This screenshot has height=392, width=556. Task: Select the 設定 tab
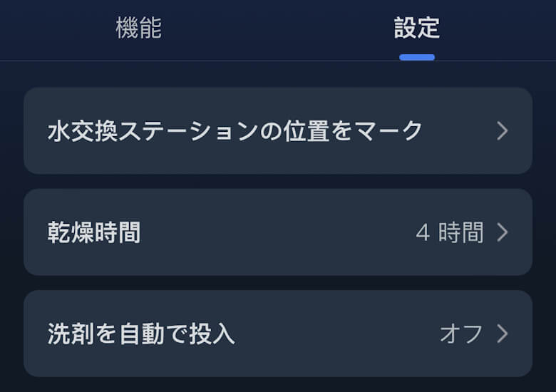(417, 29)
